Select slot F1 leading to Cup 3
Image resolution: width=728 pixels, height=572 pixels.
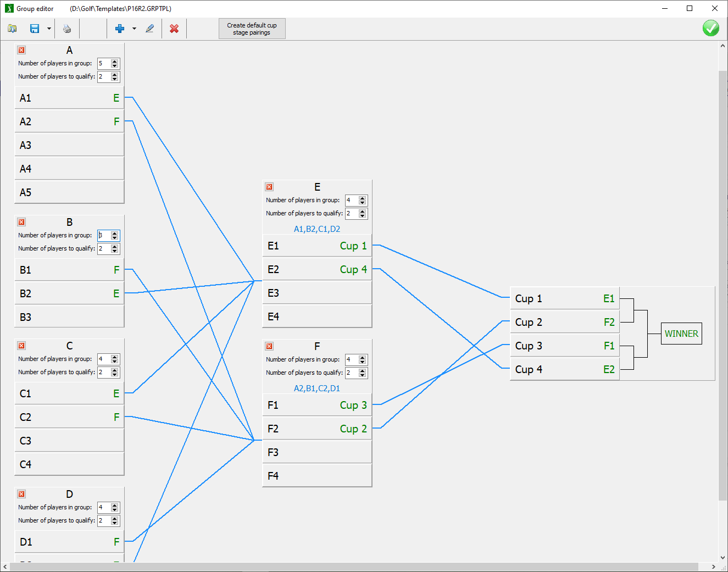click(317, 405)
